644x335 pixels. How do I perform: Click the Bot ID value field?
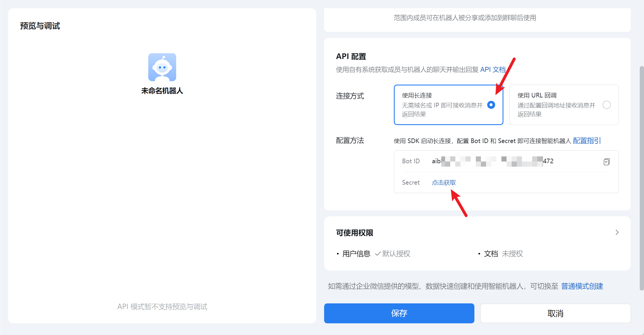[x=492, y=161]
